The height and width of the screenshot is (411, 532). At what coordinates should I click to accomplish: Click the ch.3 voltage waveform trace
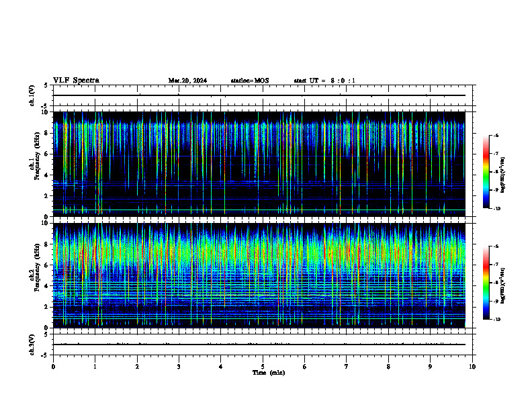(x=259, y=345)
